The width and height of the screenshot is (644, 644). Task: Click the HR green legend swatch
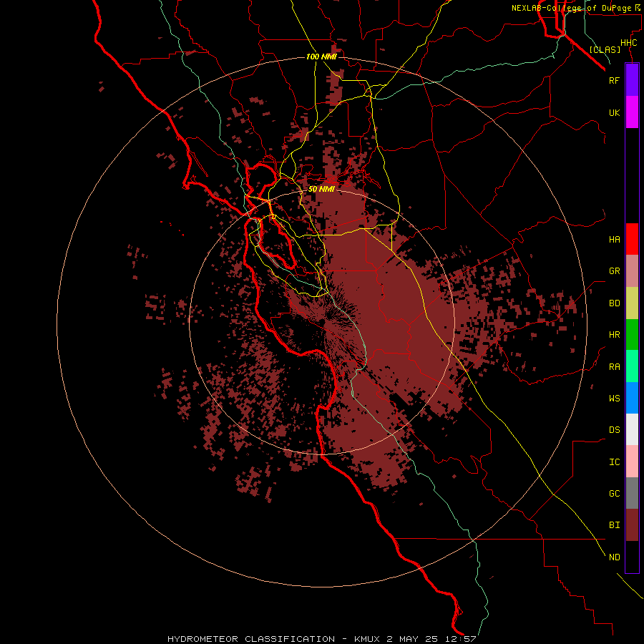(x=632, y=335)
